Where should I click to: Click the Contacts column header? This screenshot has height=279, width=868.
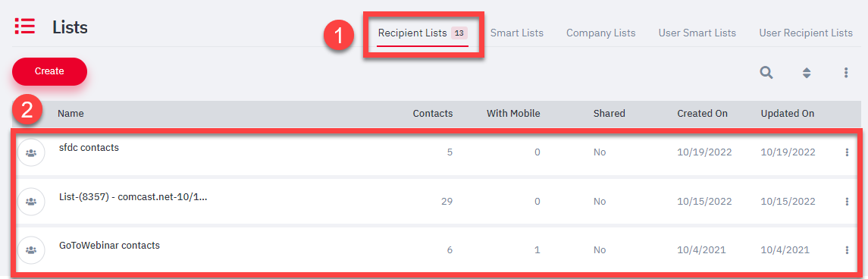tap(433, 114)
